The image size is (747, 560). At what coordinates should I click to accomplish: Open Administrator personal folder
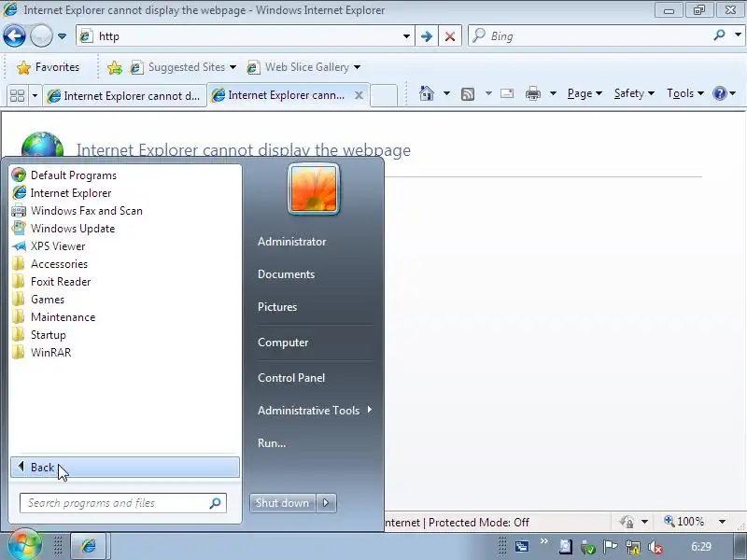point(291,242)
